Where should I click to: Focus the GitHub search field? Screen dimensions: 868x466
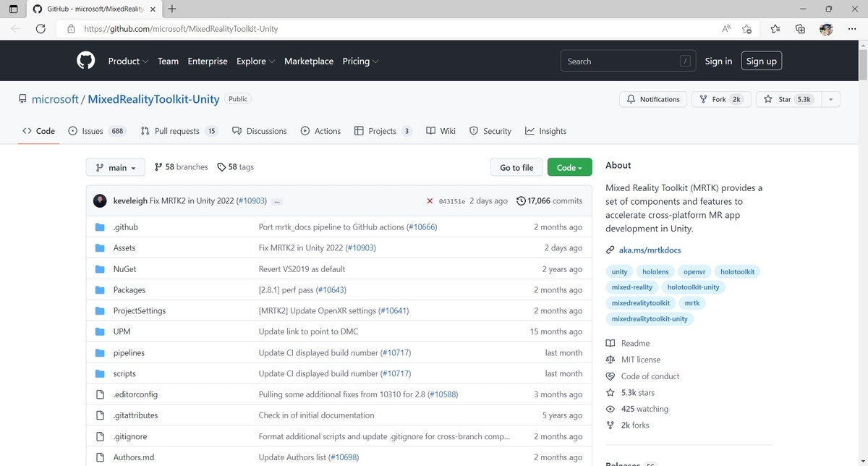point(629,62)
